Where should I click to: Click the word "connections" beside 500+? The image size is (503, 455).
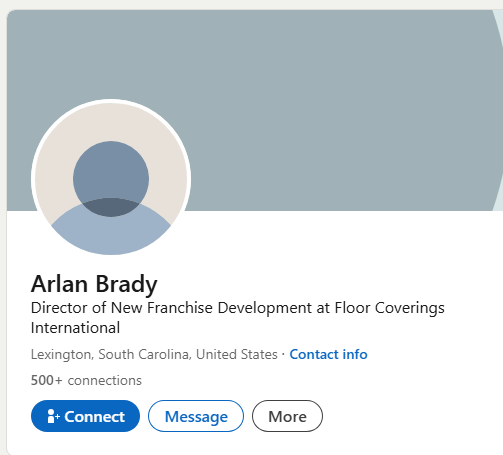tap(105, 381)
